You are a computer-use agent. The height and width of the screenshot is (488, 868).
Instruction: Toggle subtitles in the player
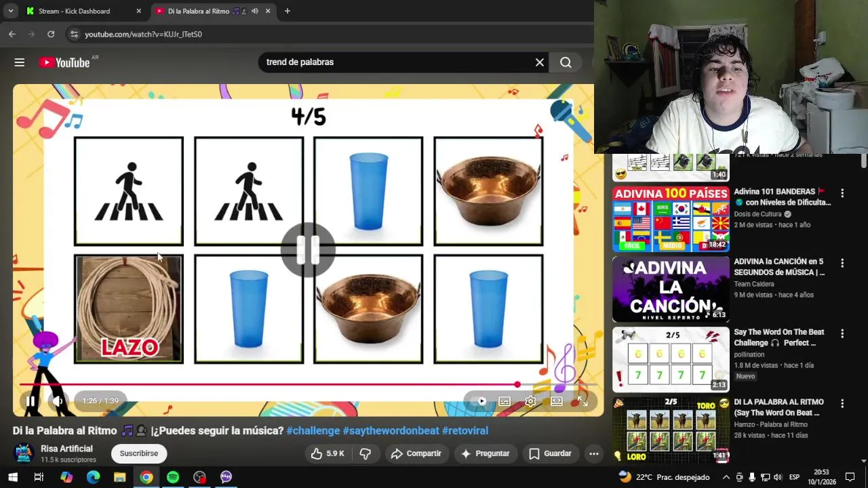[505, 401]
